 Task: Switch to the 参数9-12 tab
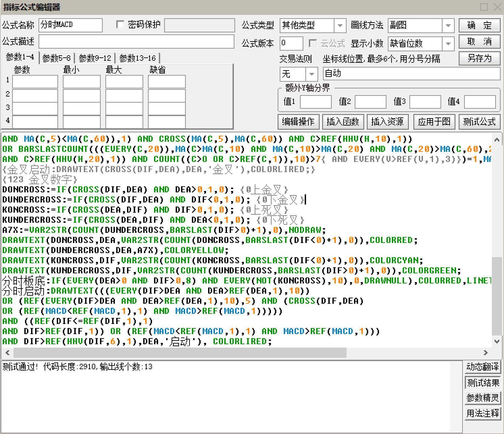95,58
